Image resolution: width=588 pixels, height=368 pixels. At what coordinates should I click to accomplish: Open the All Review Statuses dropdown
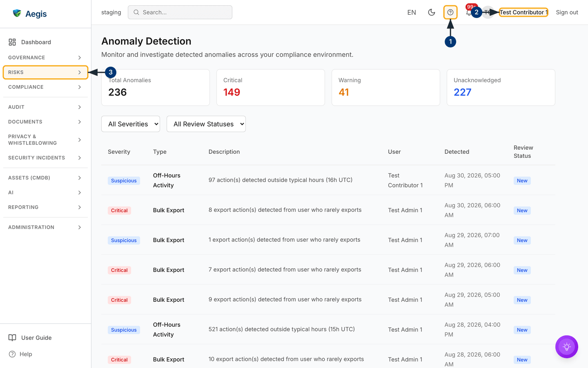(206, 124)
